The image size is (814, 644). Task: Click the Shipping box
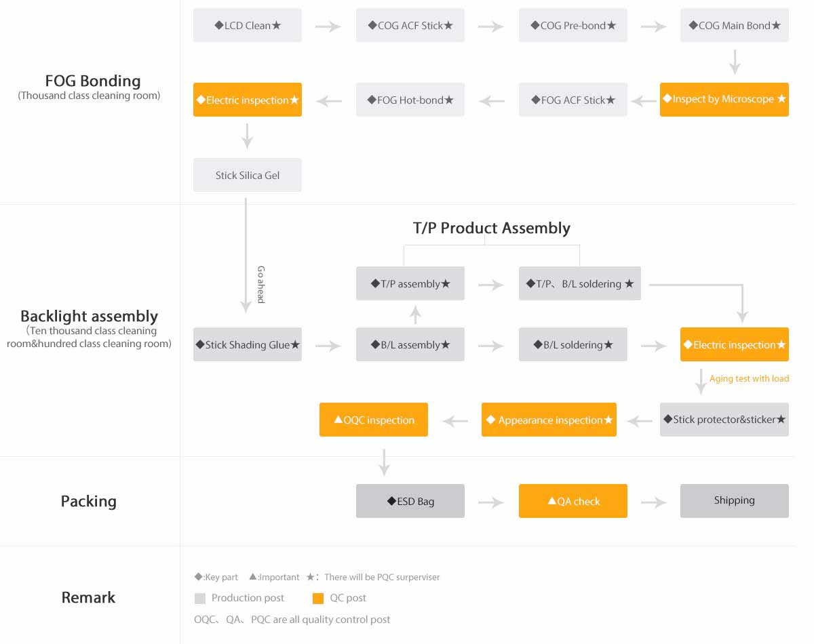[x=735, y=501]
